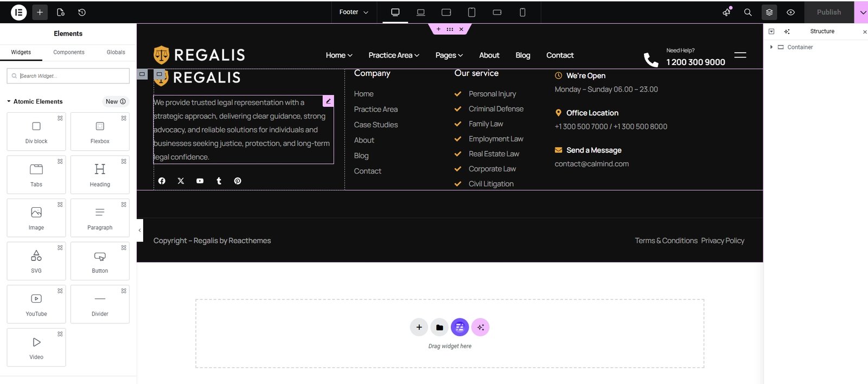Image resolution: width=868 pixels, height=384 pixels.
Task: Click the Privacy Policy footer link
Action: 722,240
